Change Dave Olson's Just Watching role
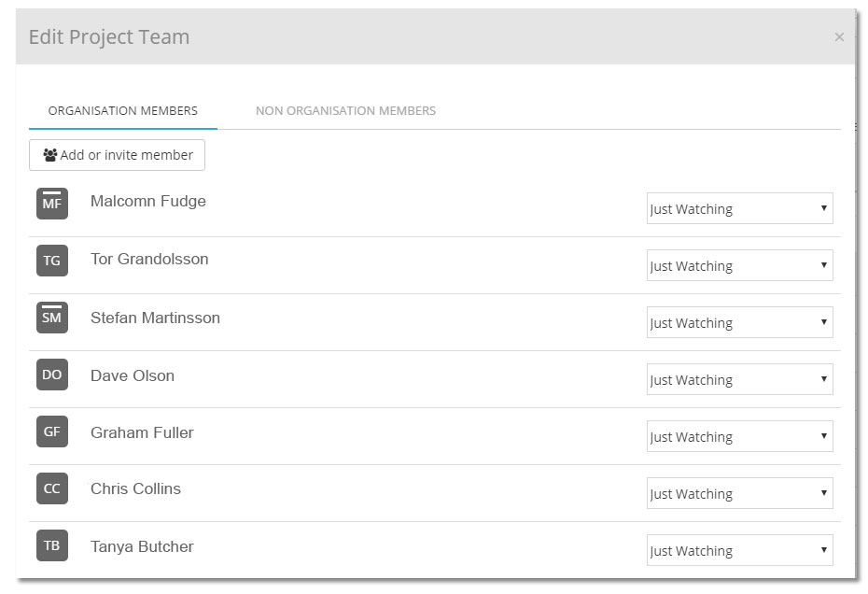This screenshot has height=594, width=868. pyautogui.click(x=739, y=379)
